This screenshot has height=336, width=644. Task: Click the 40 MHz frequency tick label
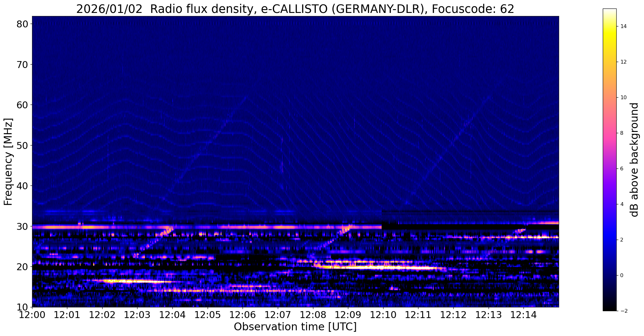(x=23, y=186)
